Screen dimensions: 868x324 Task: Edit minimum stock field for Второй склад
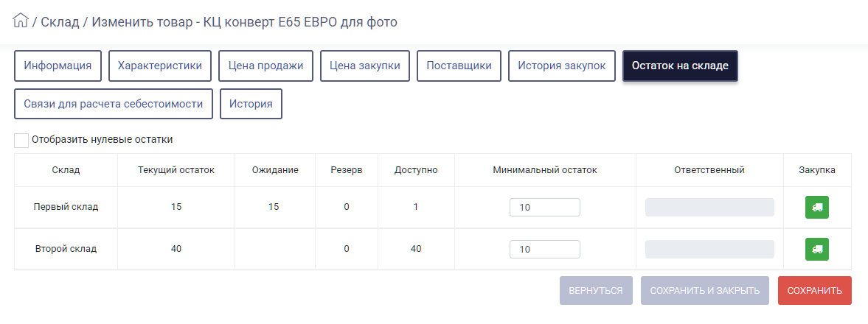(544, 249)
